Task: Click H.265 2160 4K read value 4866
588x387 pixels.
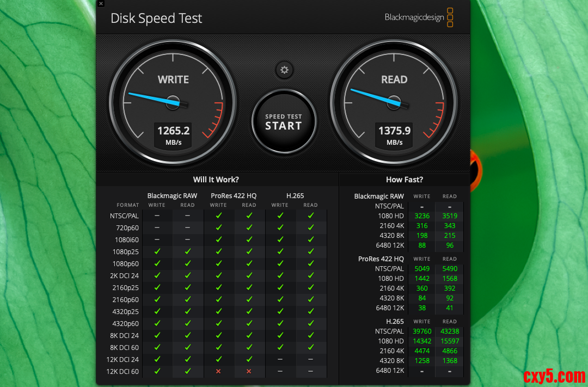Action: (450, 351)
